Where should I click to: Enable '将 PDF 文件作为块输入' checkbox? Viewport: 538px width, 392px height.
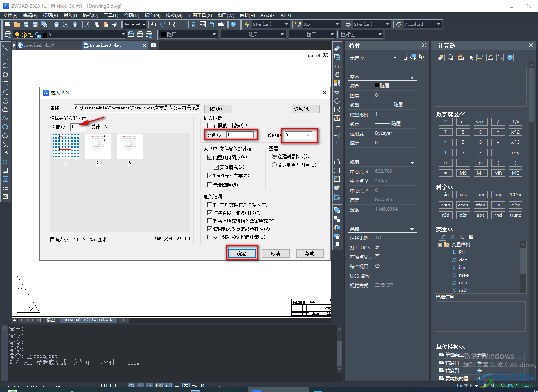(x=210, y=205)
